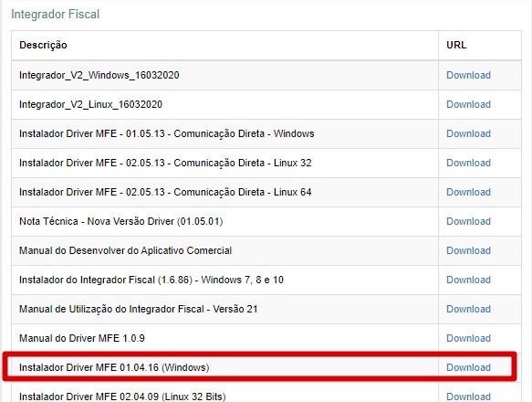
Task: Click the Nota Técnica row description
Action: 120,221
